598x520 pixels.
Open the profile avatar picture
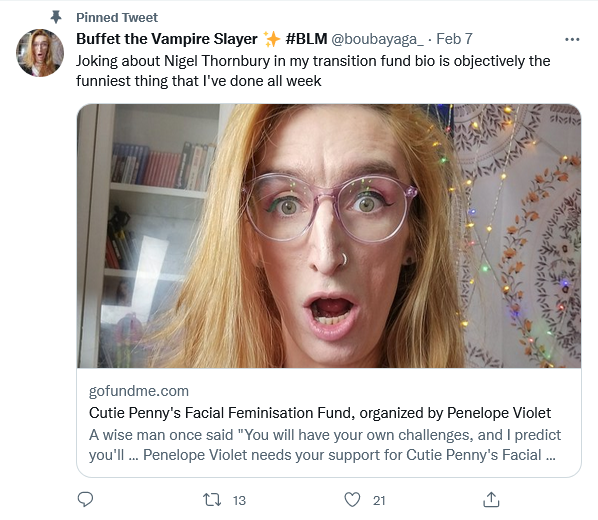[x=40, y=53]
